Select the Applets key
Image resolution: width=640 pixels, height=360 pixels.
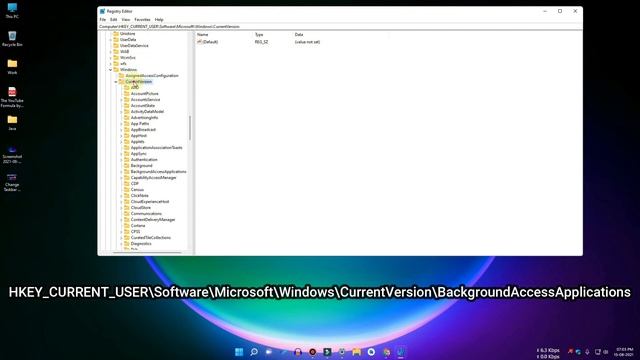coord(138,142)
